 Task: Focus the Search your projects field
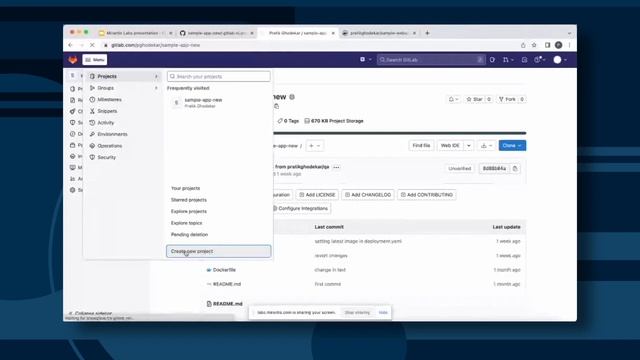tap(218, 76)
